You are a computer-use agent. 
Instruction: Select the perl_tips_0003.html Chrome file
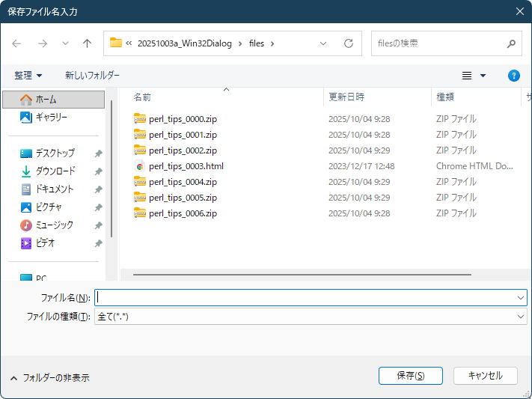coord(186,166)
